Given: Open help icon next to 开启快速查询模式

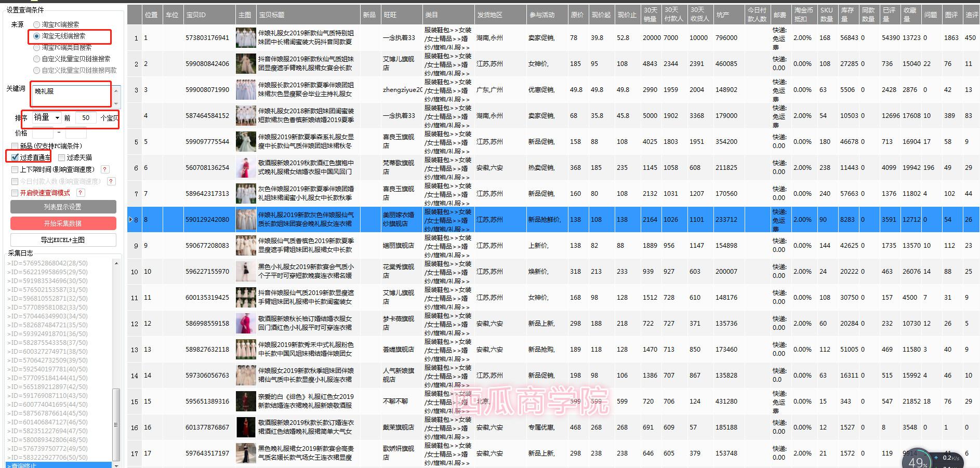Looking at the screenshot, I should 81,193.
